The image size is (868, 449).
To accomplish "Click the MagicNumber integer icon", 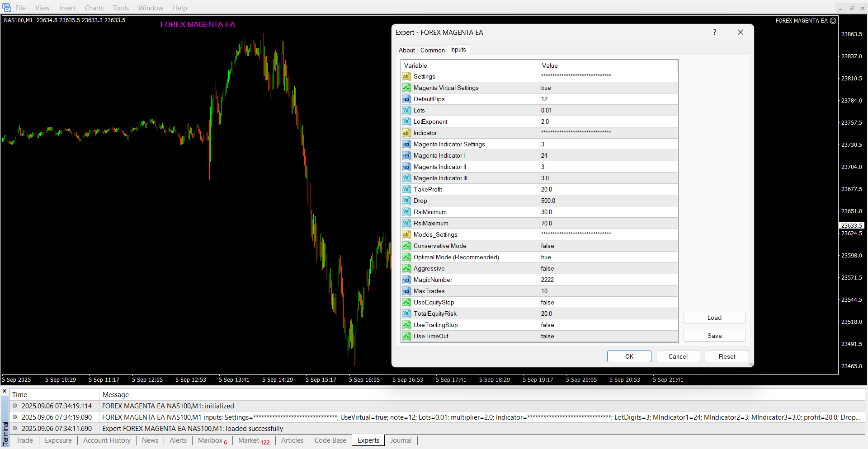I will pos(406,280).
